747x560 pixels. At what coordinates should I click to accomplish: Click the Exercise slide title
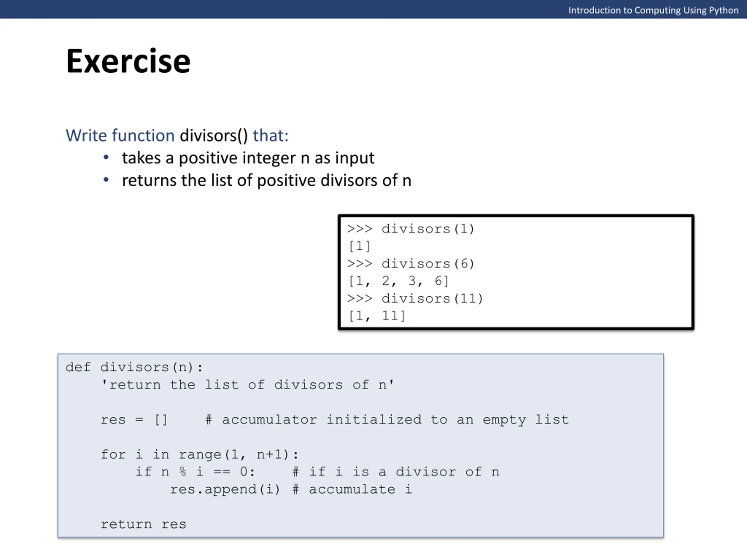[x=128, y=61]
